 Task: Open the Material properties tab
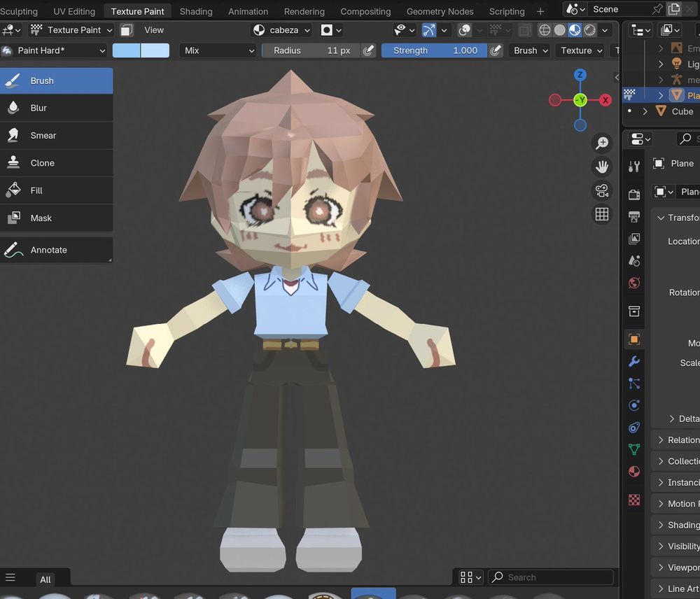(634, 472)
